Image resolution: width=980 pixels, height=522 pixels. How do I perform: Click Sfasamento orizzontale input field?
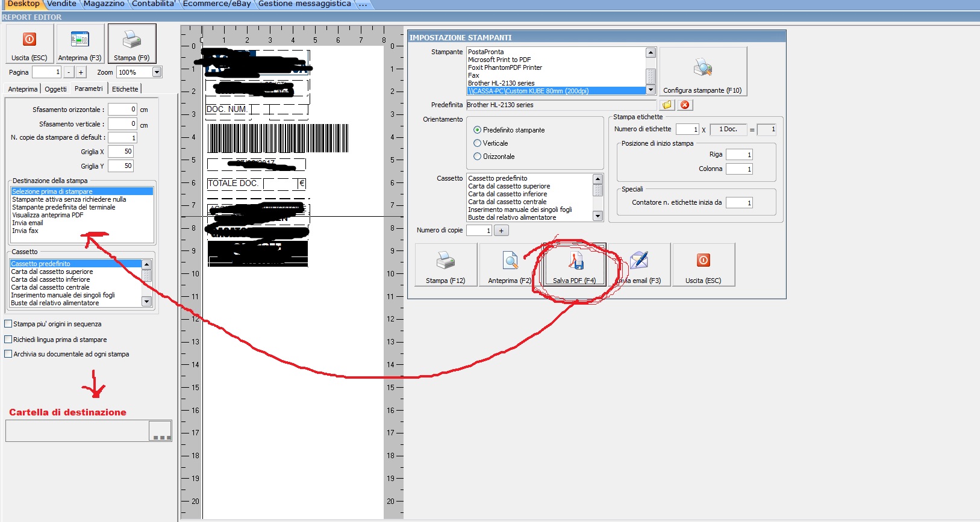[123, 110]
